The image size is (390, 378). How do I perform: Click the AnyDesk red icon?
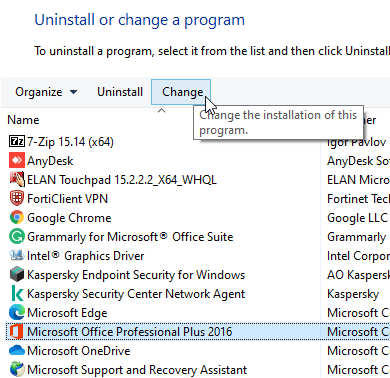(x=17, y=161)
